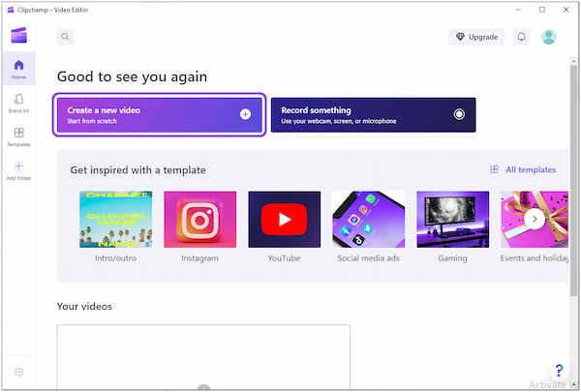Screen dimensions: 581x392
Task: Click the grid icon beside All templates
Action: [494, 169]
